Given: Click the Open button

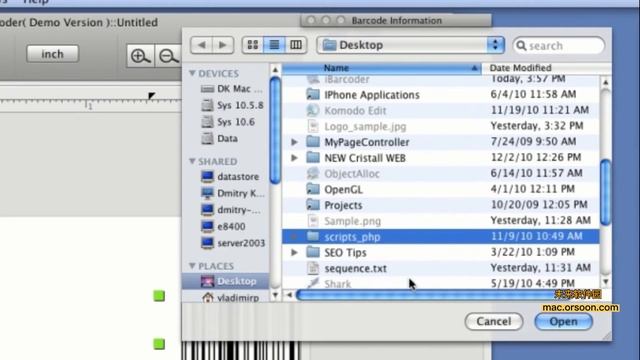Looking at the screenshot, I should [x=563, y=321].
